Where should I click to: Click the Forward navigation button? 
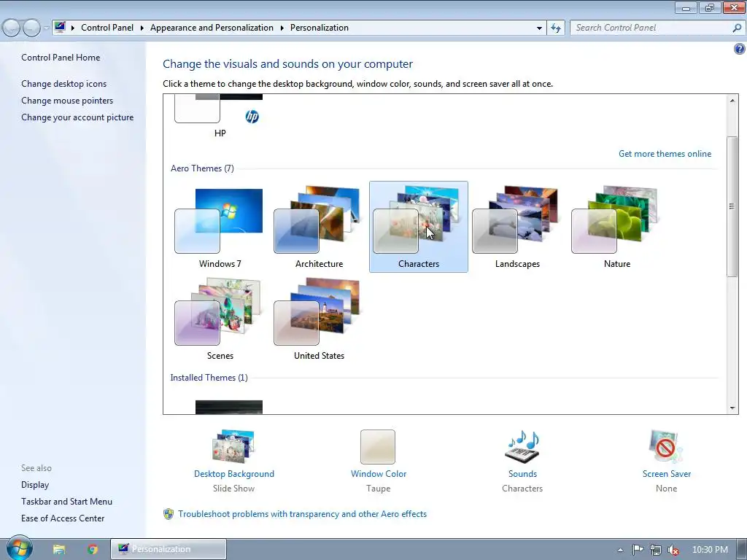[x=31, y=28]
